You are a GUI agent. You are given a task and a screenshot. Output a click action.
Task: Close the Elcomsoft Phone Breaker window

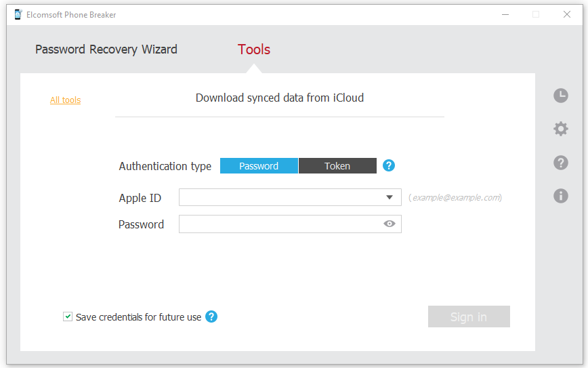(567, 14)
